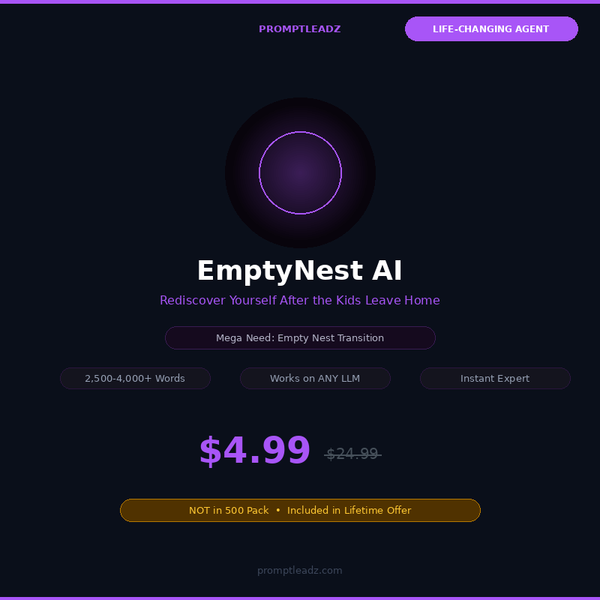Click the Rediscover Yourself tagline
This screenshot has width=600, height=600.
[300, 300]
